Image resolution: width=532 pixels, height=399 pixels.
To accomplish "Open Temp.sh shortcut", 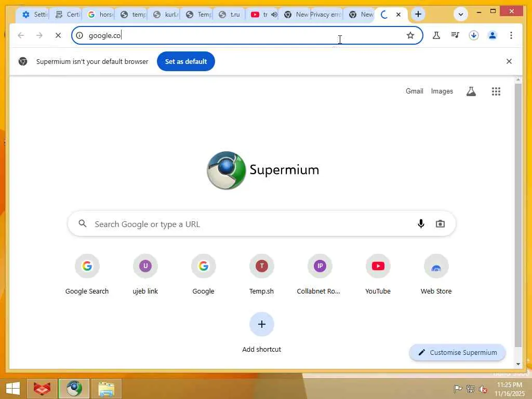I will point(262,275).
